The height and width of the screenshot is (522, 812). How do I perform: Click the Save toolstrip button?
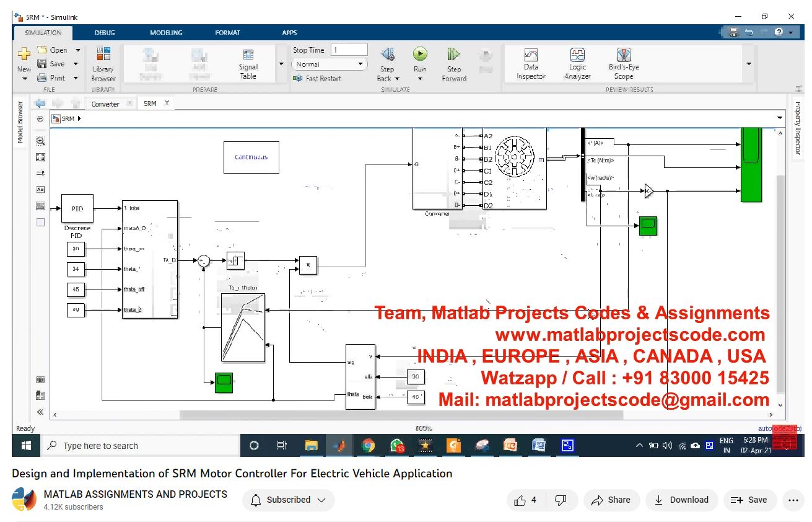[x=51, y=64]
